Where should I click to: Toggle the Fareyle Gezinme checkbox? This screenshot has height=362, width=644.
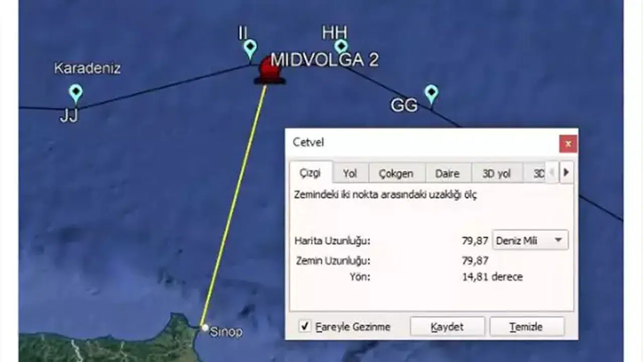pos(305,326)
